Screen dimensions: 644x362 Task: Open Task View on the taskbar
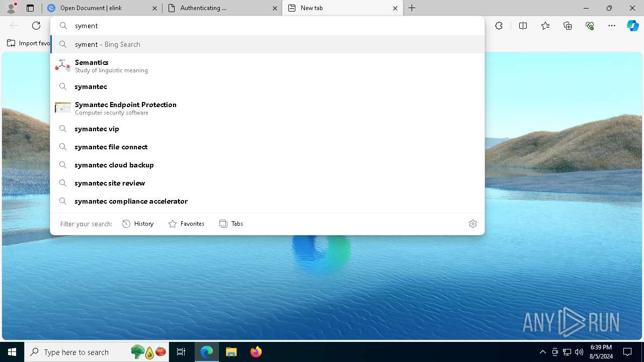coord(181,352)
